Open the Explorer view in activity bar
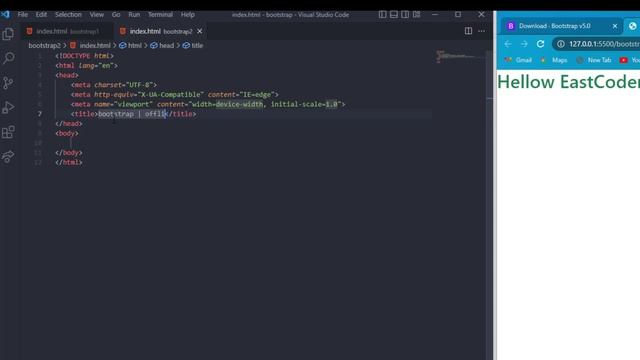 pos(8,34)
